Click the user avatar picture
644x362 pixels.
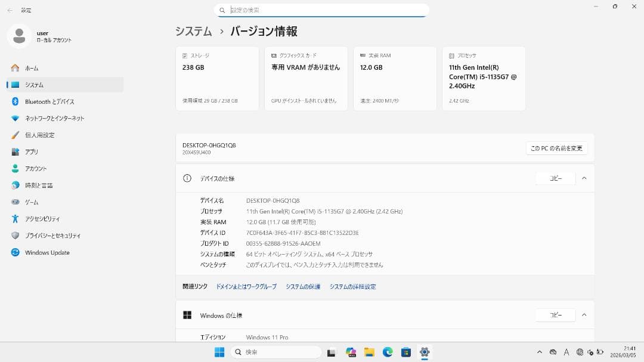pos(19,36)
